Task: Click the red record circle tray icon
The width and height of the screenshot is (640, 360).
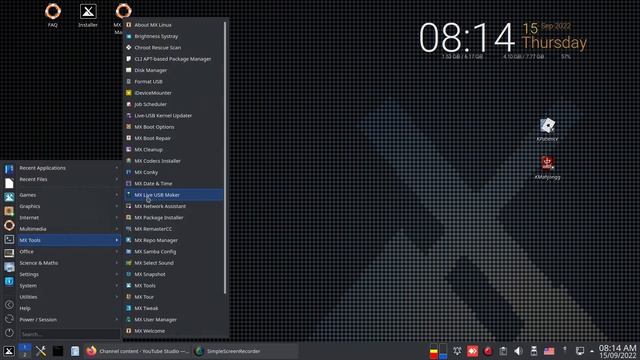Action: coord(488,351)
